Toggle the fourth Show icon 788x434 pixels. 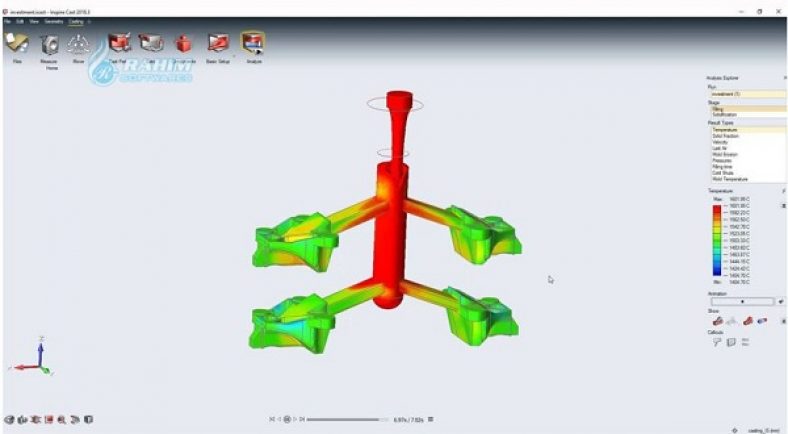pos(762,321)
